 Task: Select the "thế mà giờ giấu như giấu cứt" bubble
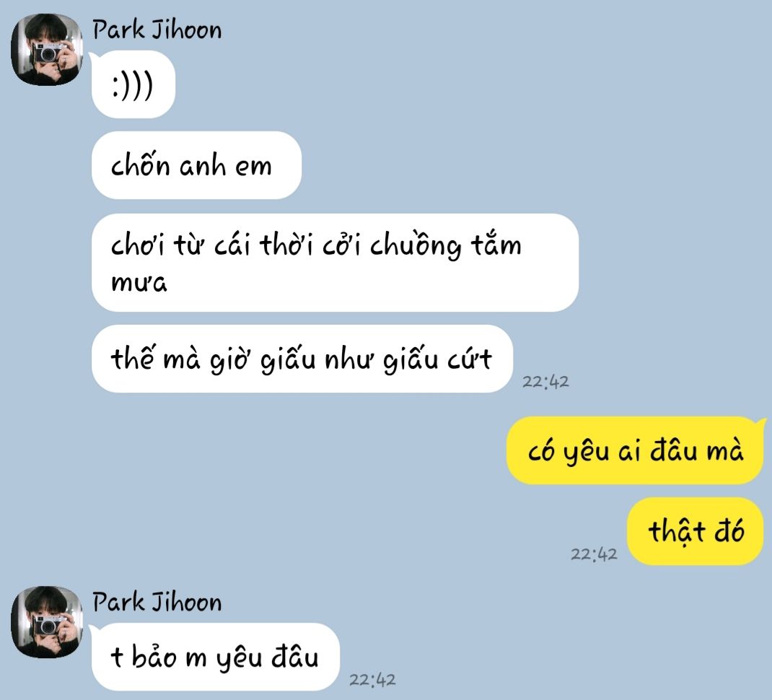tap(302, 359)
